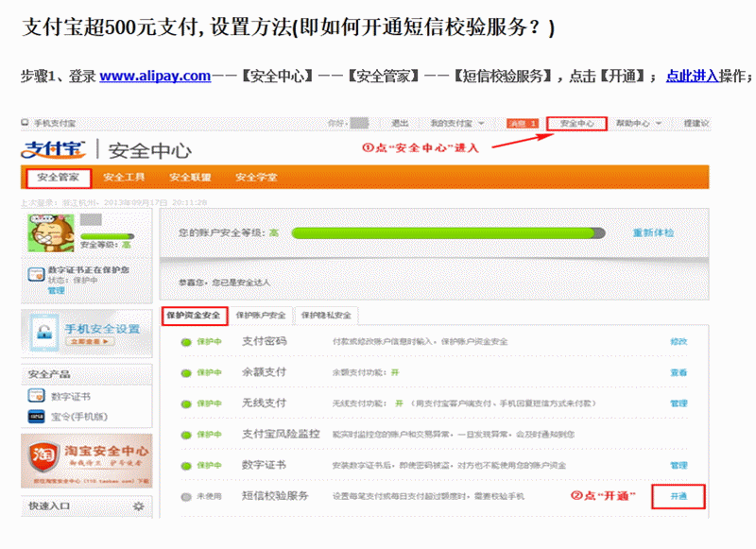Screen dimensions: 756x549
Task: Select the 安全管家 menu tab
Action: click(59, 178)
